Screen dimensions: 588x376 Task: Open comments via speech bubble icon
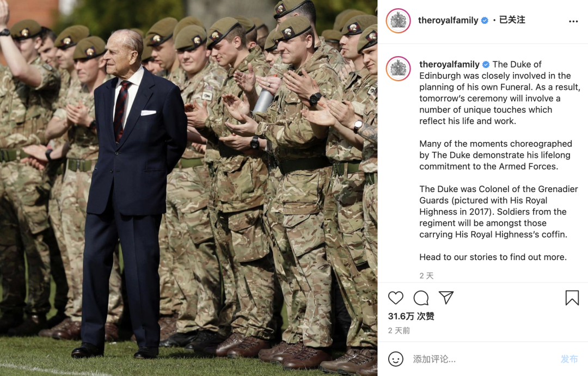point(421,298)
